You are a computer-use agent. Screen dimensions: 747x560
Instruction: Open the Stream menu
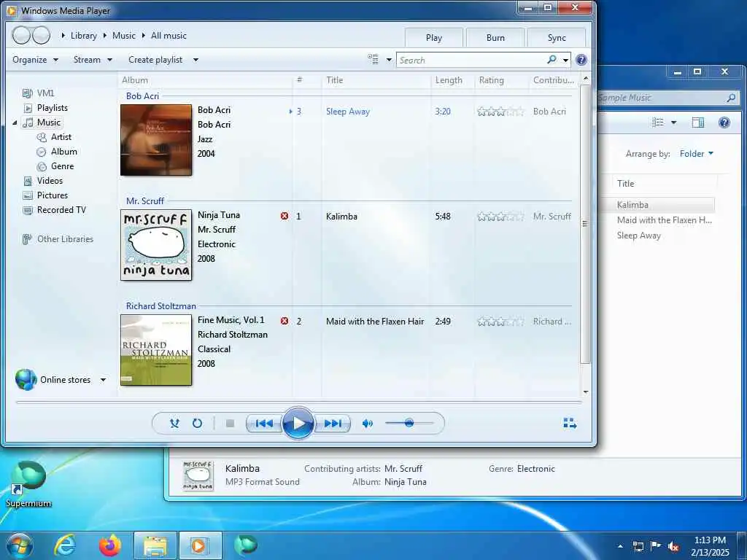click(x=93, y=60)
